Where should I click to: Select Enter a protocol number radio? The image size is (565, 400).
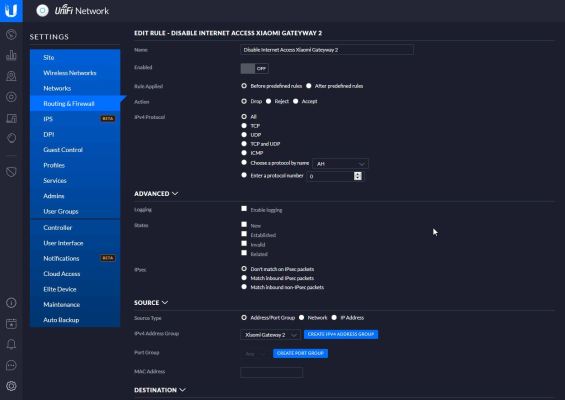244,175
